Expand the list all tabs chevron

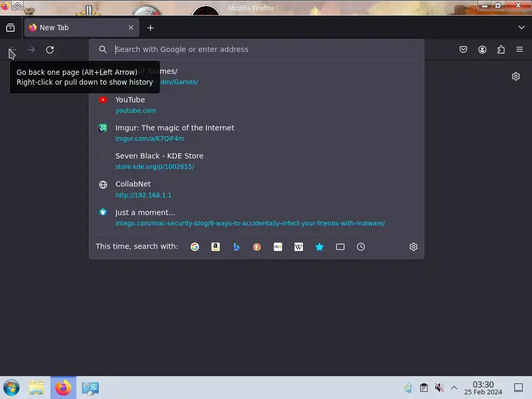tap(522, 28)
